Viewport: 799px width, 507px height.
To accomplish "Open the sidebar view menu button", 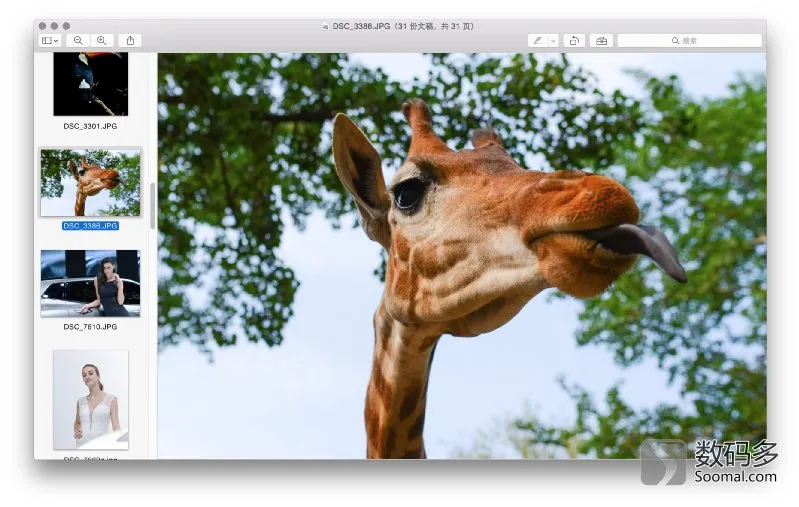I will (49, 41).
